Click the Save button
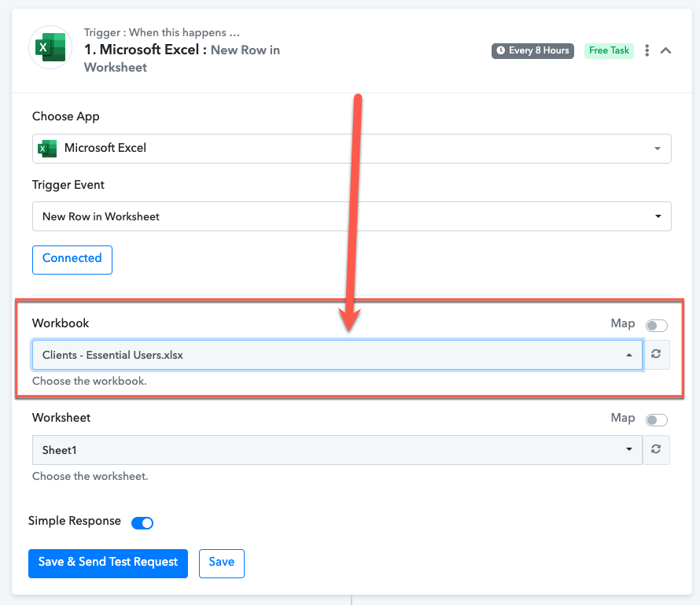Image resolution: width=700 pixels, height=605 pixels. point(222,563)
